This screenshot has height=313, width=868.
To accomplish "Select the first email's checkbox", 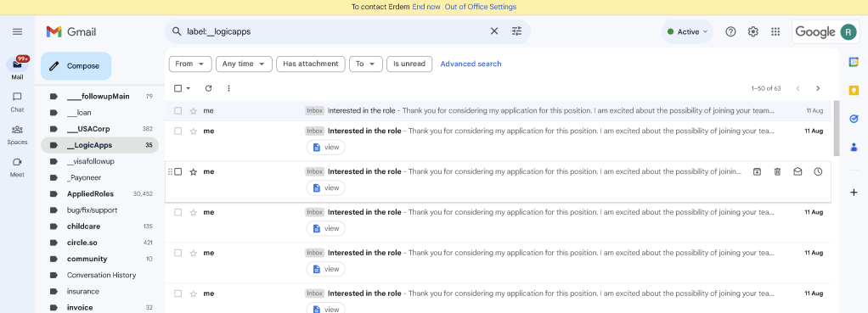I will pos(178,110).
